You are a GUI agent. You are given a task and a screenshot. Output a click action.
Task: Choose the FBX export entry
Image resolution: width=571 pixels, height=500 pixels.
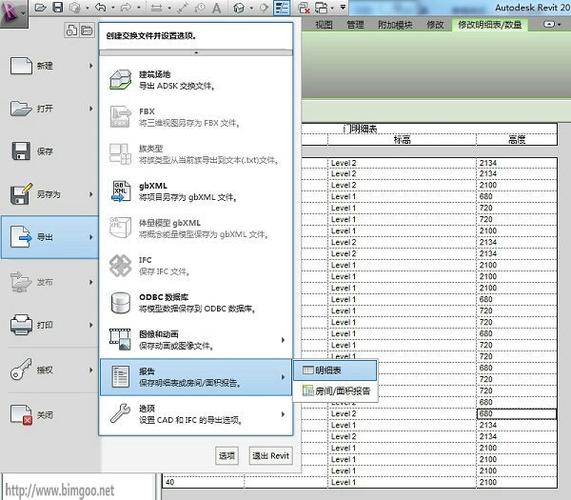[196, 117]
